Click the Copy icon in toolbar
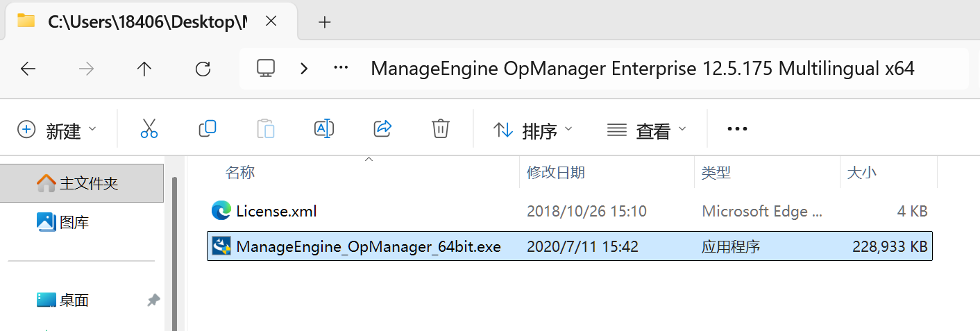Image resolution: width=980 pixels, height=331 pixels. coord(208,129)
